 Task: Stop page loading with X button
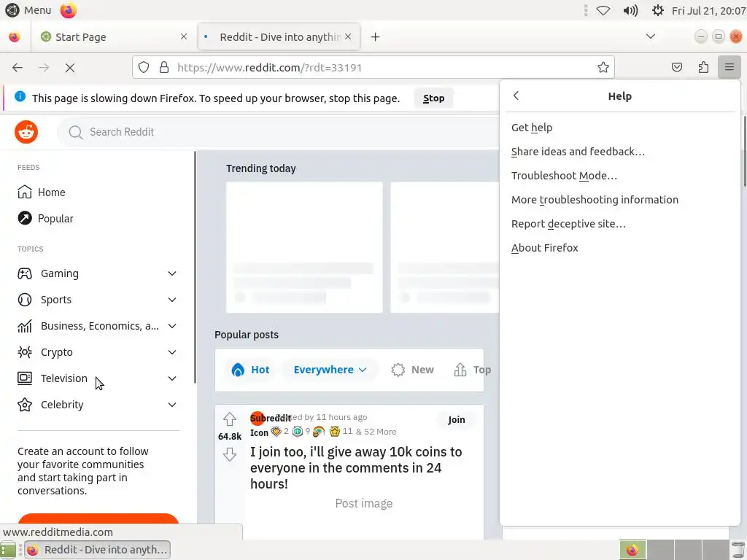(70, 68)
